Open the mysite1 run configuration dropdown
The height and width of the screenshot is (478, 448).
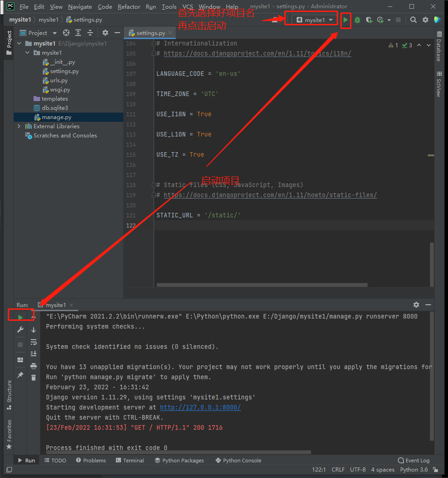(x=315, y=20)
